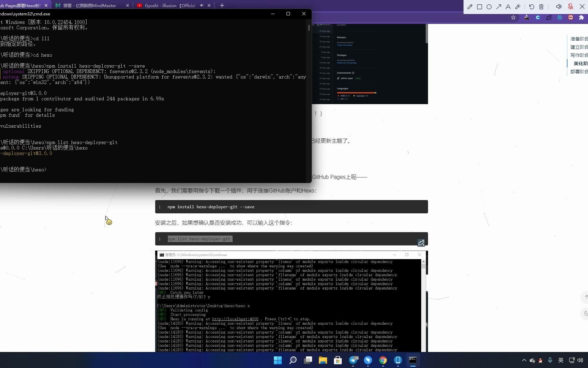Viewport: 588px width, 368px height.
Task: Open the network display tray icon
Action: pyautogui.click(x=572, y=360)
